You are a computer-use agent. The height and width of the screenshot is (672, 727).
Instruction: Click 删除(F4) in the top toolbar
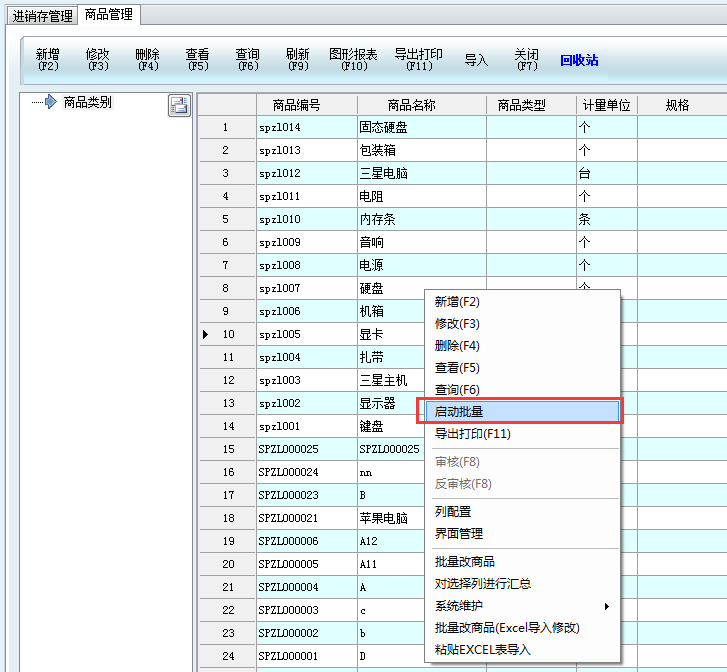click(x=148, y=60)
